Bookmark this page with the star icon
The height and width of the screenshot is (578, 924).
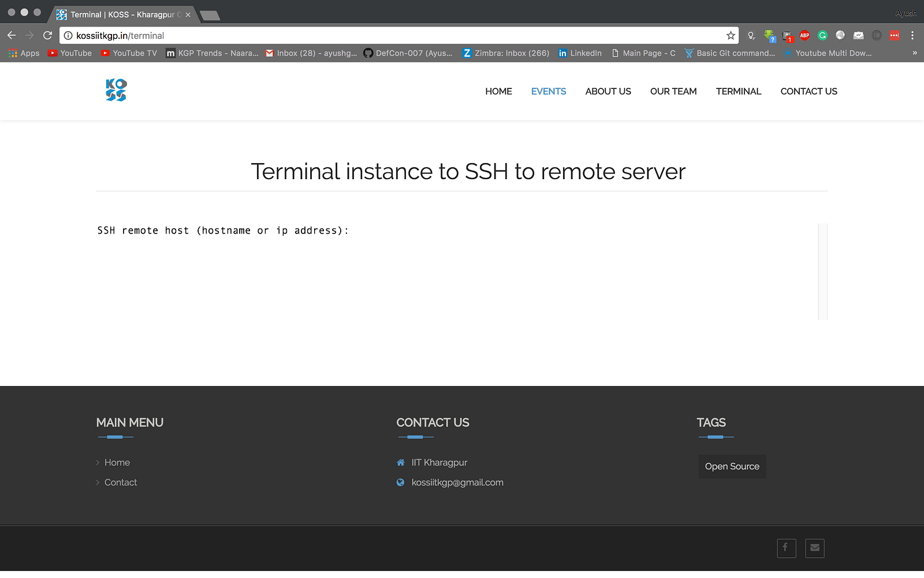tap(731, 35)
